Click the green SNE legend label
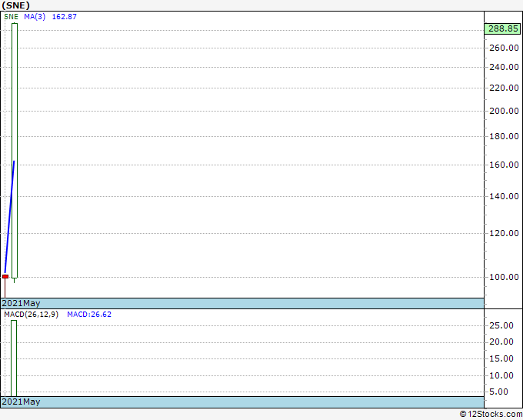The height and width of the screenshot is (420, 523). click(11, 17)
